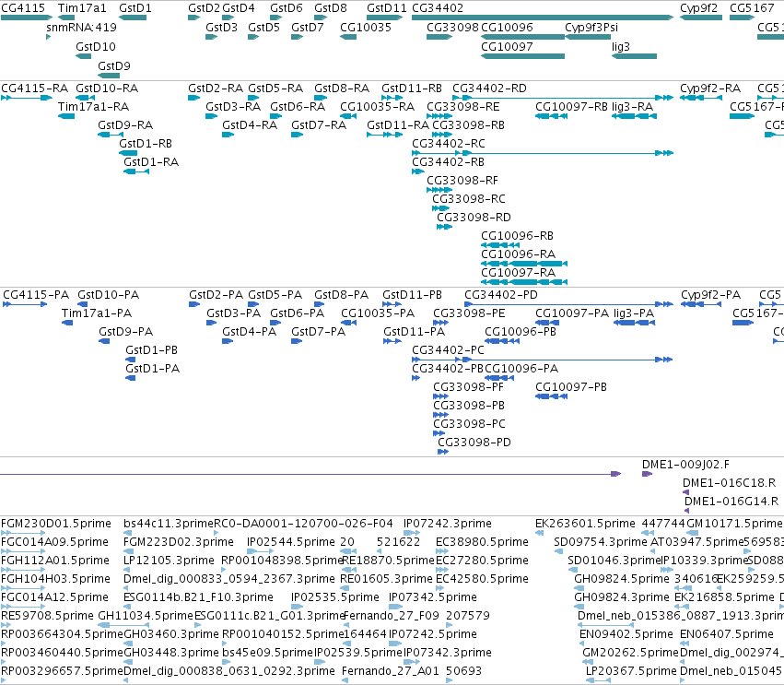Click the Fernando_27_F09 EST label
The width and height of the screenshot is (784, 685).
(392, 616)
